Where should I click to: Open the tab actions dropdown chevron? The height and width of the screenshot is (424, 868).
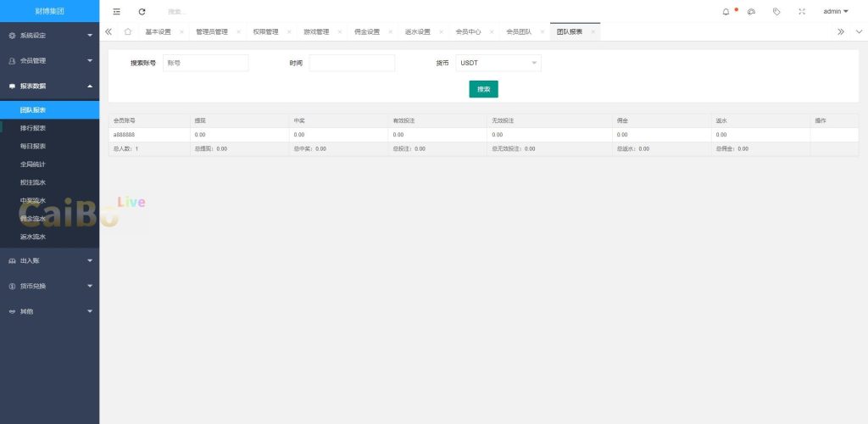[858, 31]
